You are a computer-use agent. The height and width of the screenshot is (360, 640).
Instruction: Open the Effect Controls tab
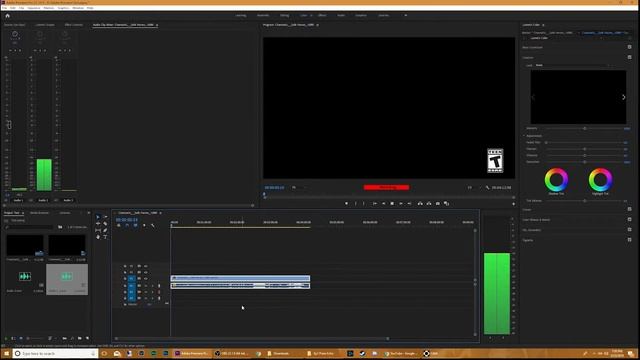74,25
